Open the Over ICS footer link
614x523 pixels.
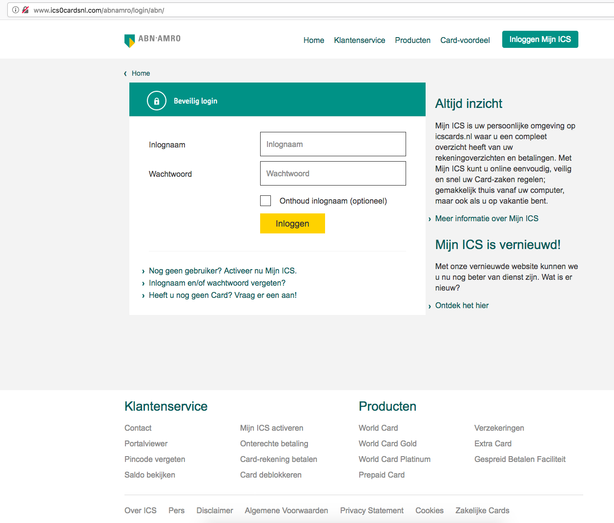(140, 510)
